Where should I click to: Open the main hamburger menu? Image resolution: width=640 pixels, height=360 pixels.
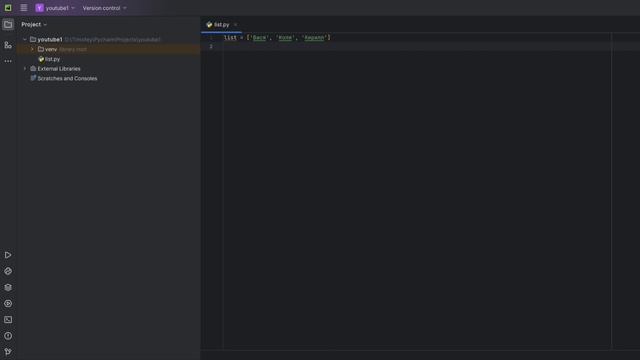click(x=24, y=8)
